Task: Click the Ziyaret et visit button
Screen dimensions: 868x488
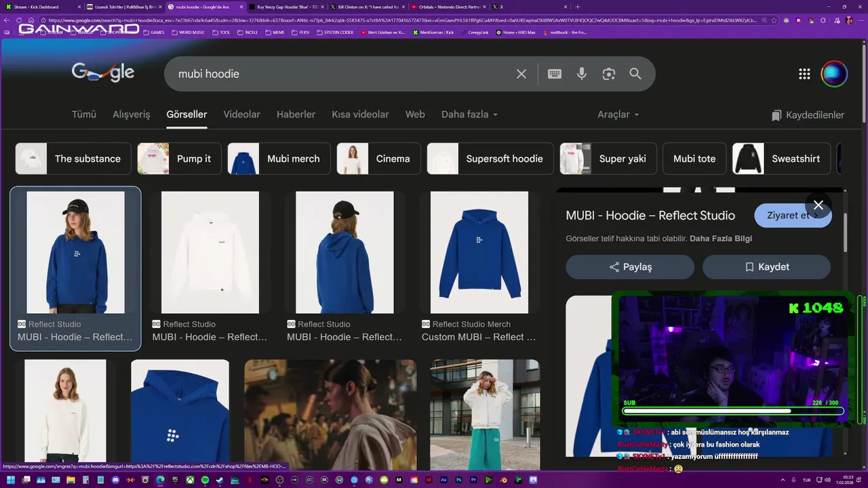Action: click(x=793, y=216)
